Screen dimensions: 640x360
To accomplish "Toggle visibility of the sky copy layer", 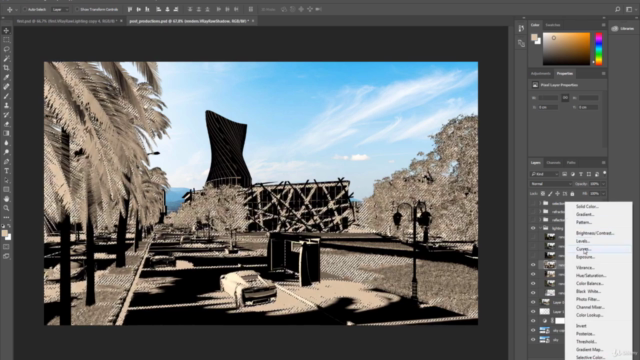I will 533,330.
